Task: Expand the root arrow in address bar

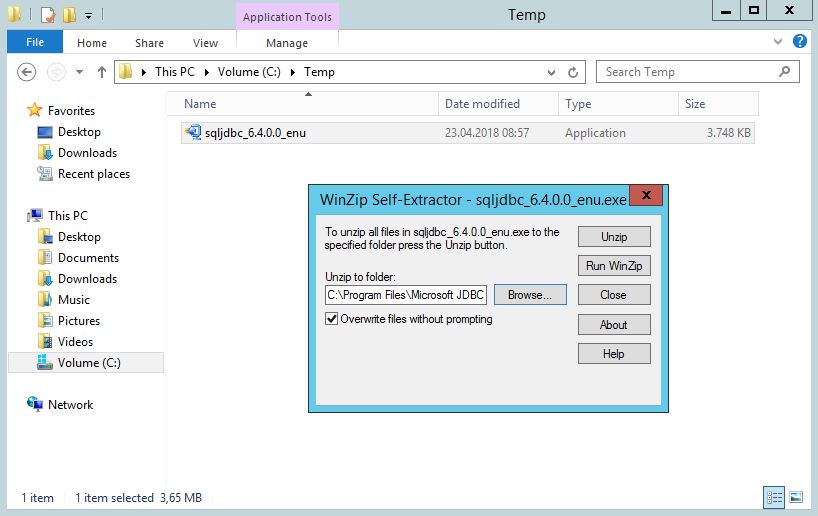Action: coord(143,72)
